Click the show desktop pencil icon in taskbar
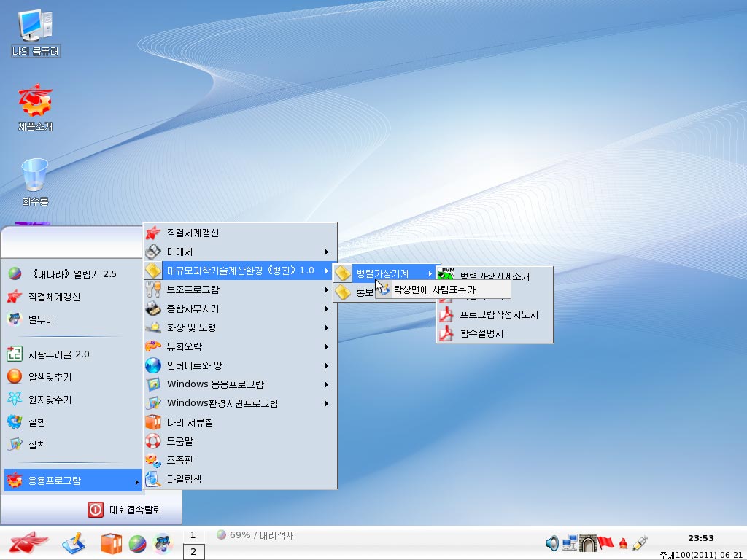The height and width of the screenshot is (560, 747). 74,543
